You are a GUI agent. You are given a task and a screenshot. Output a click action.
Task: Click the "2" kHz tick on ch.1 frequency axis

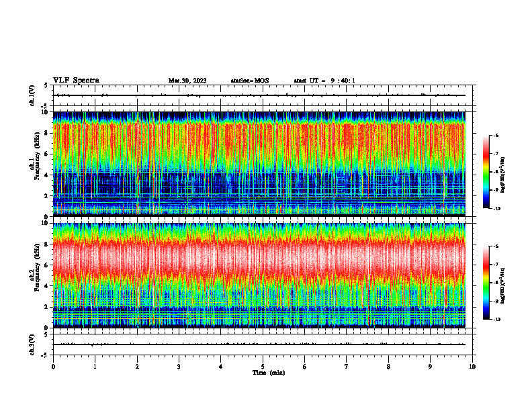46,196
